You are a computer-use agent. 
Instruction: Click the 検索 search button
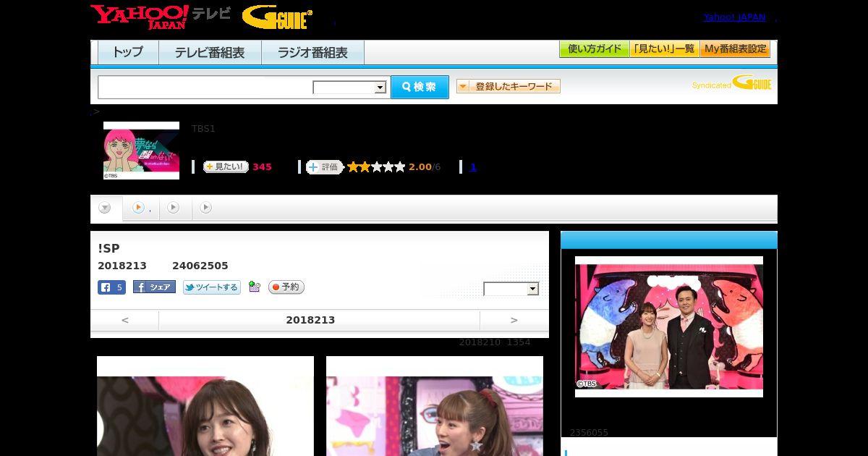click(420, 87)
